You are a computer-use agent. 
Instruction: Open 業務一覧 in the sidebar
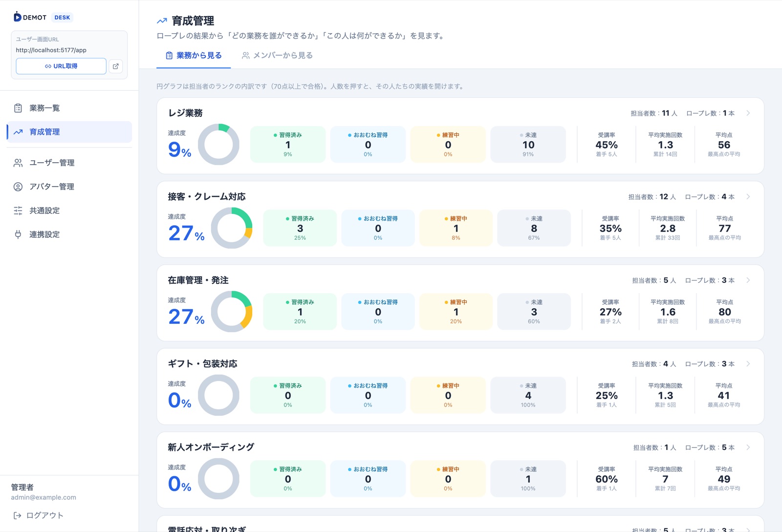(69, 108)
